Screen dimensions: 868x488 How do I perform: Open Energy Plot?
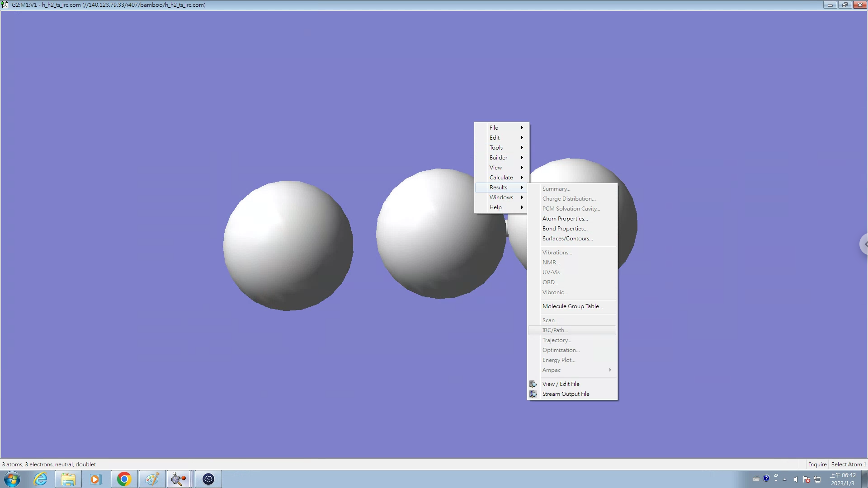click(572, 360)
